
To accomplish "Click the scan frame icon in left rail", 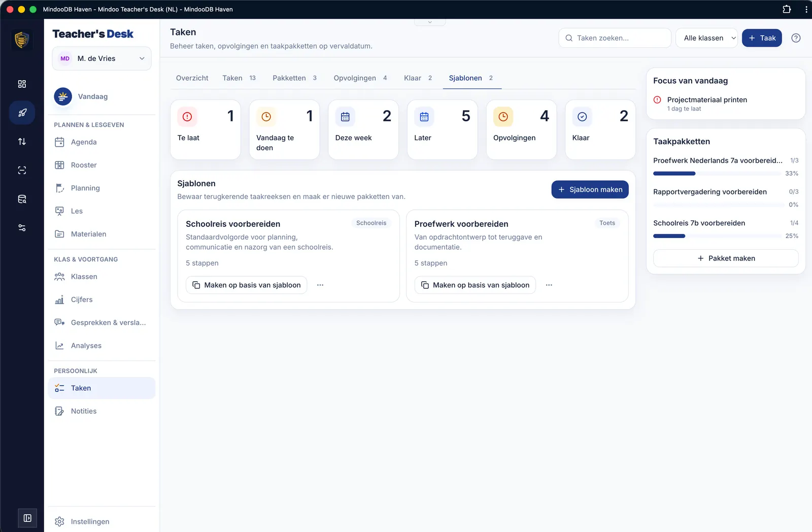I will point(22,171).
